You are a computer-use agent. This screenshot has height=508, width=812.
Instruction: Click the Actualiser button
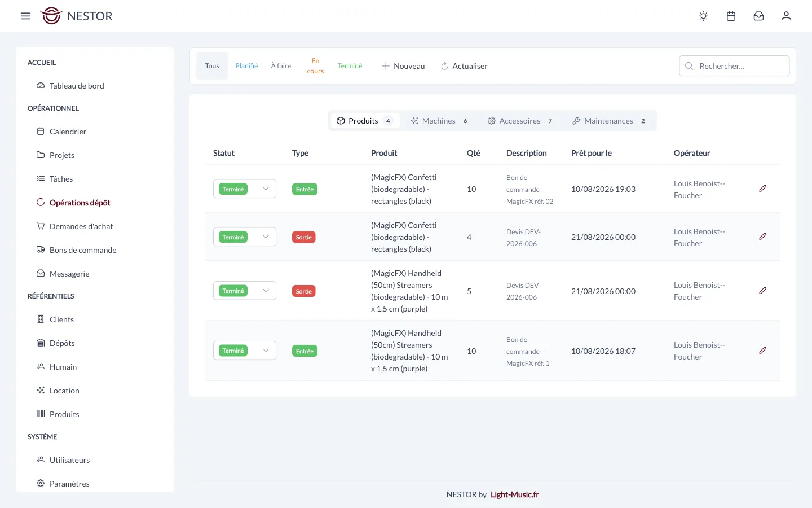coord(464,66)
